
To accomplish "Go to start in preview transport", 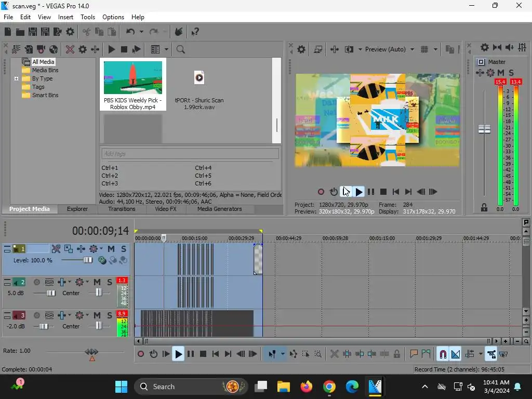I will point(395,192).
